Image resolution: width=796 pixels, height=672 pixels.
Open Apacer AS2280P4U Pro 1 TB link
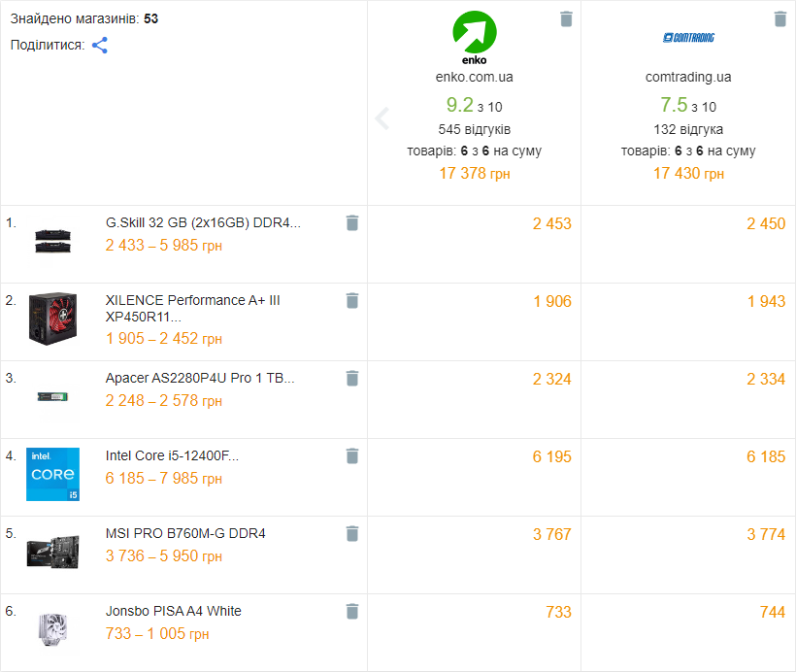coord(200,379)
